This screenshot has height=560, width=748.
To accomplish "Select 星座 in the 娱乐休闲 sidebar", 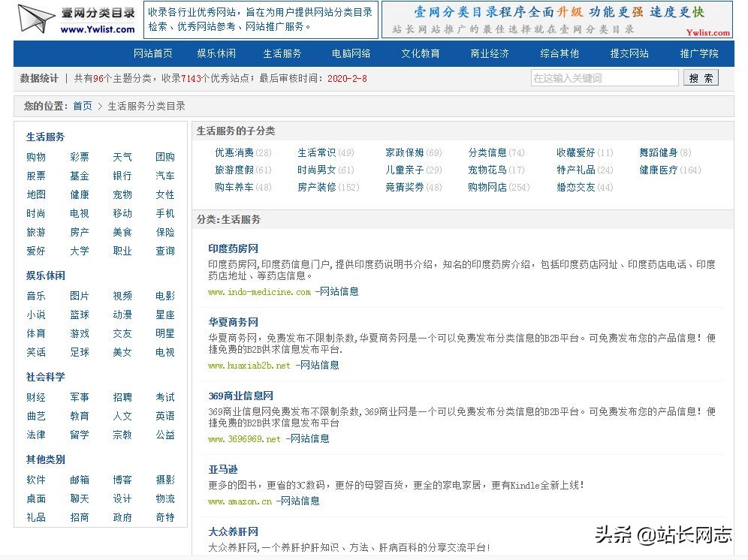I will [x=165, y=315].
